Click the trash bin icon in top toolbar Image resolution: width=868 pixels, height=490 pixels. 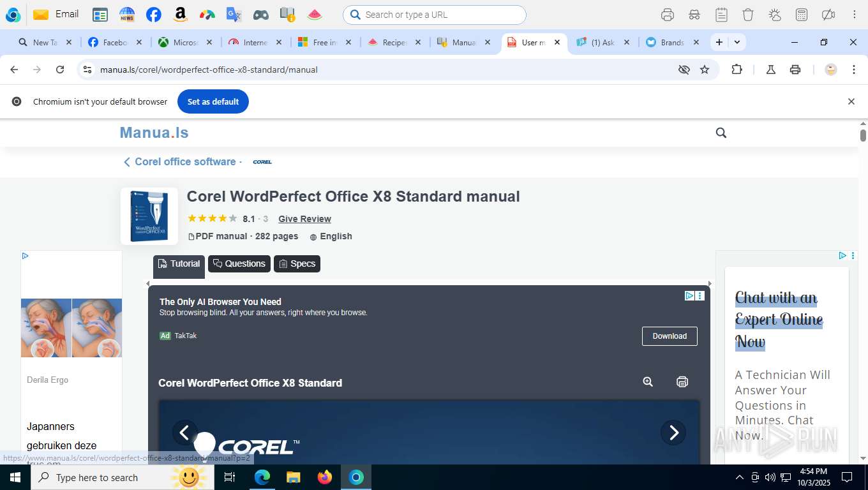748,15
